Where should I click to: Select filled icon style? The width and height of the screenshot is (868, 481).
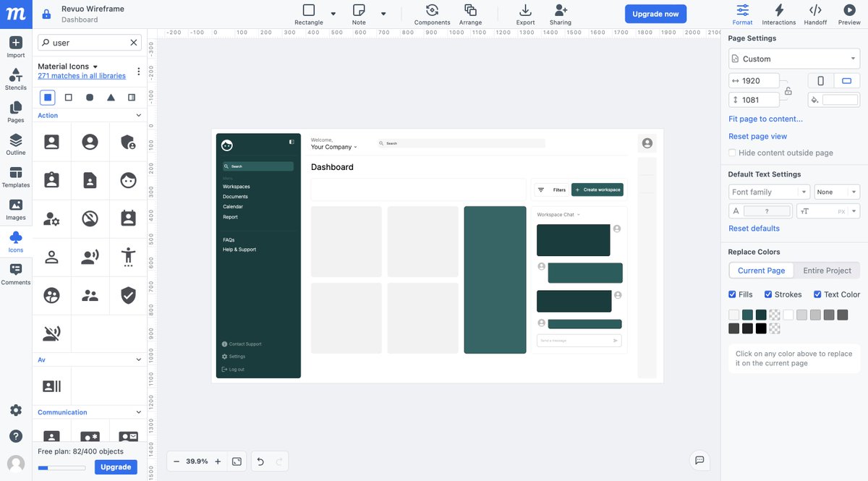click(47, 97)
